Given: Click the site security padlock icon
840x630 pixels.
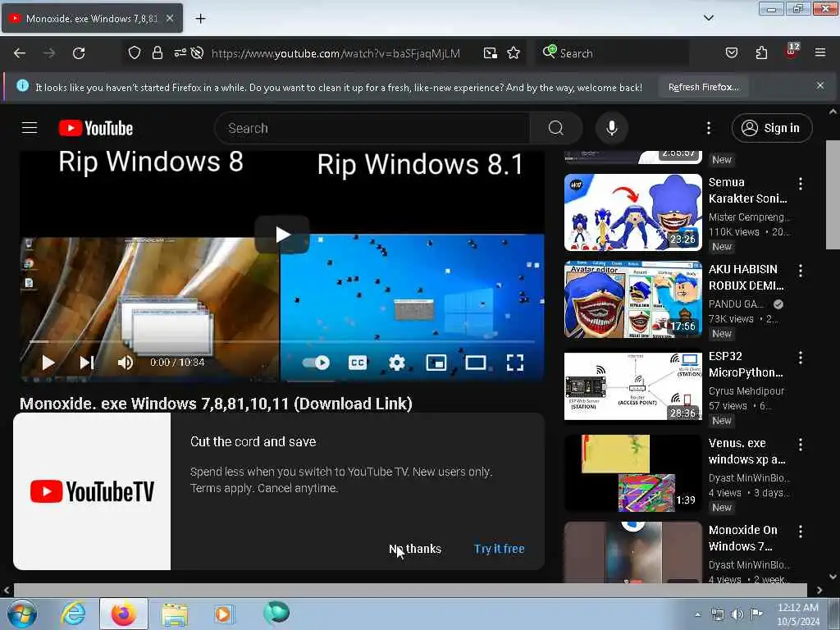Looking at the screenshot, I should tap(157, 53).
